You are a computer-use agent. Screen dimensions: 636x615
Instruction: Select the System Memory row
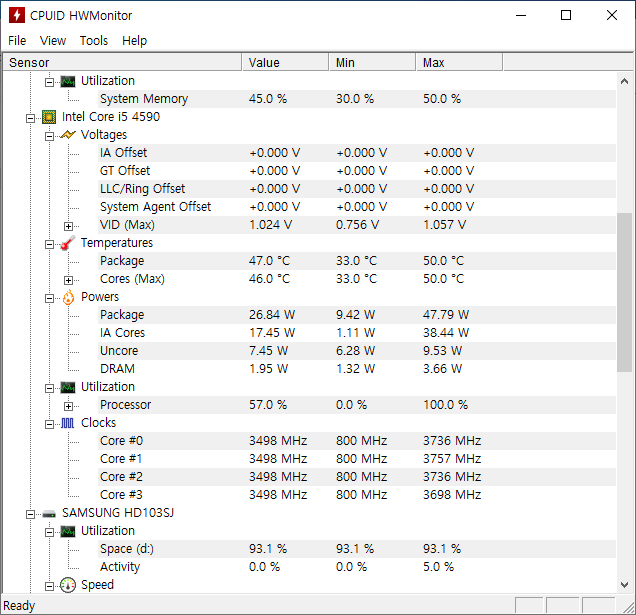click(357, 99)
